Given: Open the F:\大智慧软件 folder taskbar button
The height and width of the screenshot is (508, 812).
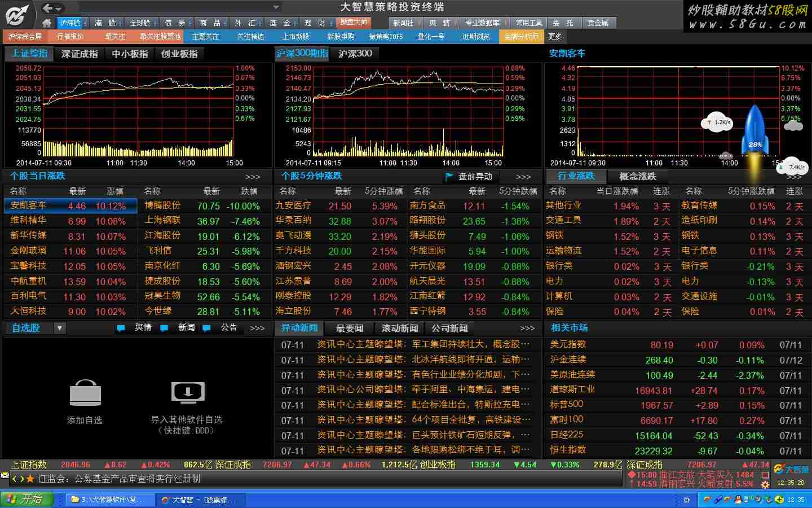Looking at the screenshot, I should pyautogui.click(x=110, y=500).
